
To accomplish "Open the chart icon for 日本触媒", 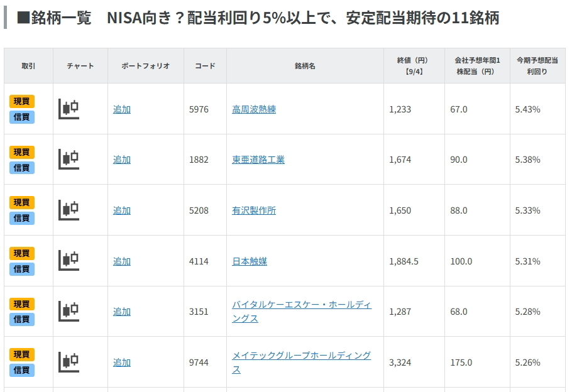I will point(69,261).
